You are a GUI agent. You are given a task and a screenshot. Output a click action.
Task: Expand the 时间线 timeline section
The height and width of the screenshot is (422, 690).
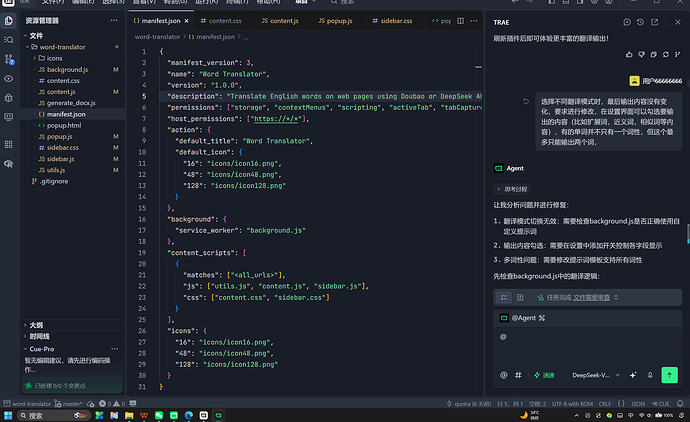tap(39, 336)
